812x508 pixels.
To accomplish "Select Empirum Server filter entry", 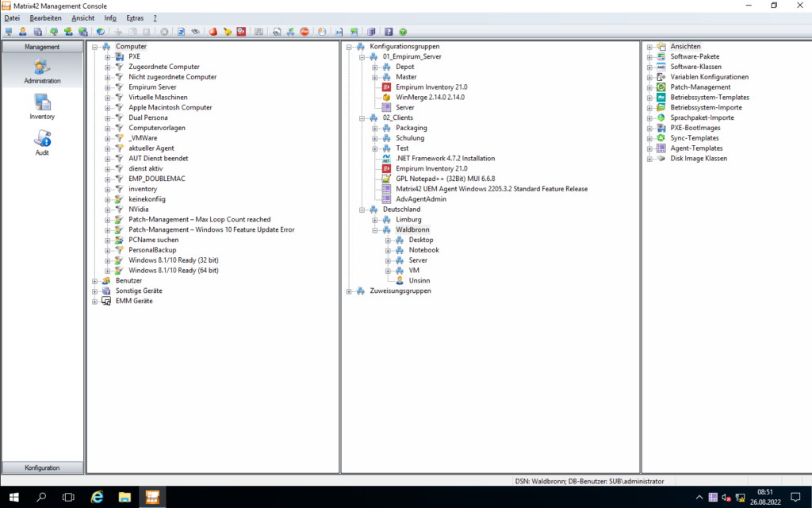I will tap(152, 87).
